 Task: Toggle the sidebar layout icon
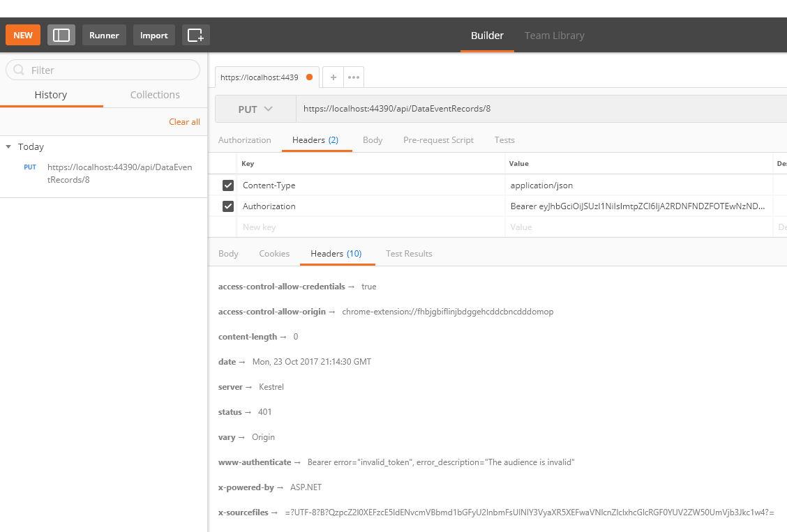(61, 35)
